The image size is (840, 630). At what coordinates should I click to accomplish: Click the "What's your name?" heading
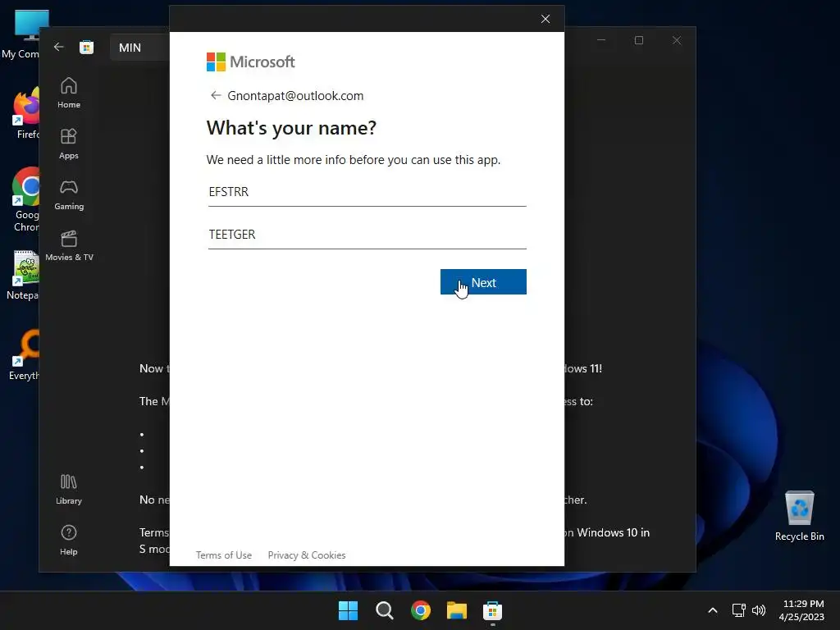tap(291, 127)
